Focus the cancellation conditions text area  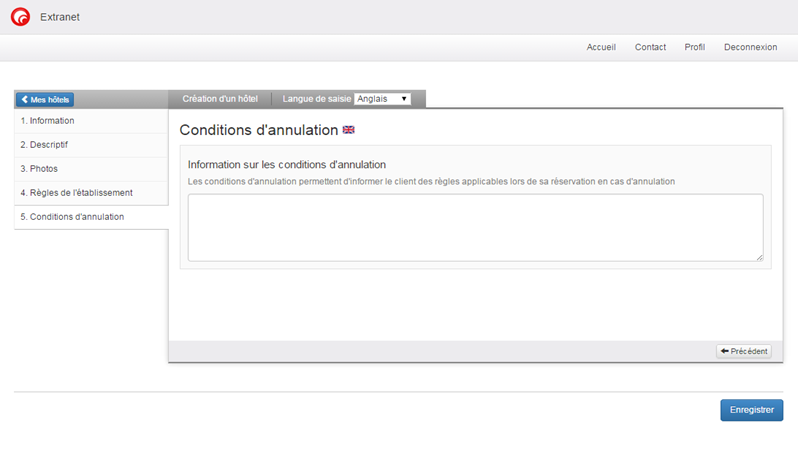point(475,227)
